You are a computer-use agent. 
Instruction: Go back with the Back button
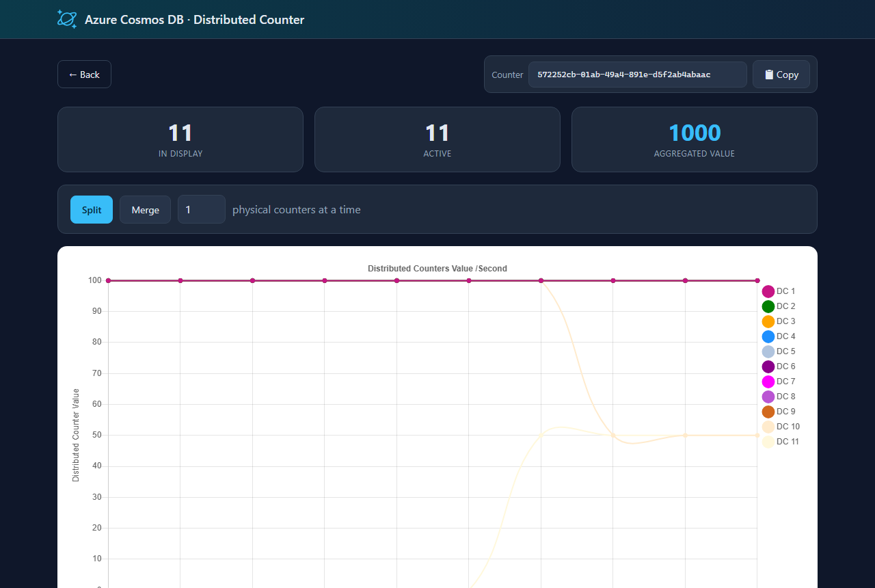(x=84, y=75)
